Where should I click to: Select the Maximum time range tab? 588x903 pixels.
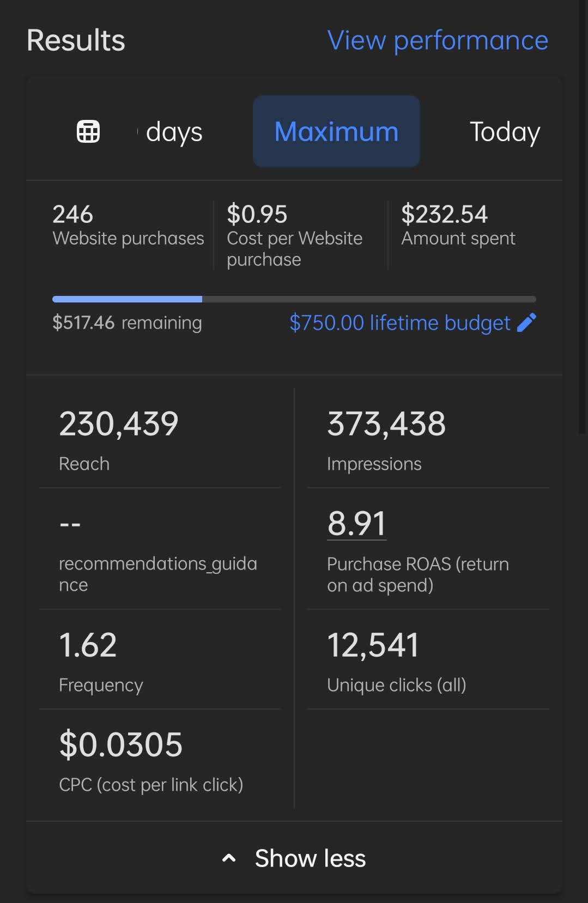coord(336,131)
